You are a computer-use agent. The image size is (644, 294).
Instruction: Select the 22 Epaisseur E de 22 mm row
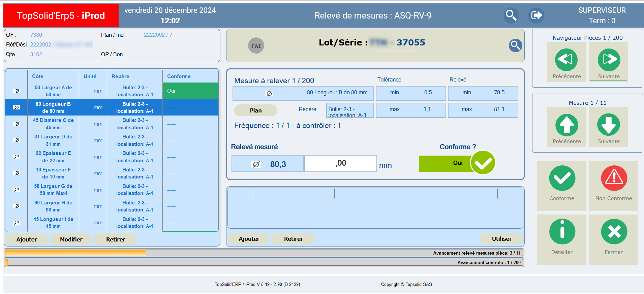112,157
